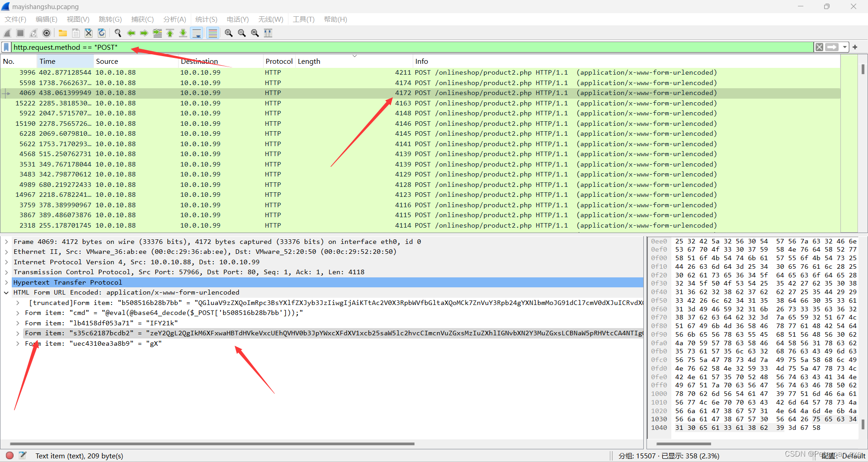Save this capture file
The image size is (868, 462).
(x=76, y=33)
